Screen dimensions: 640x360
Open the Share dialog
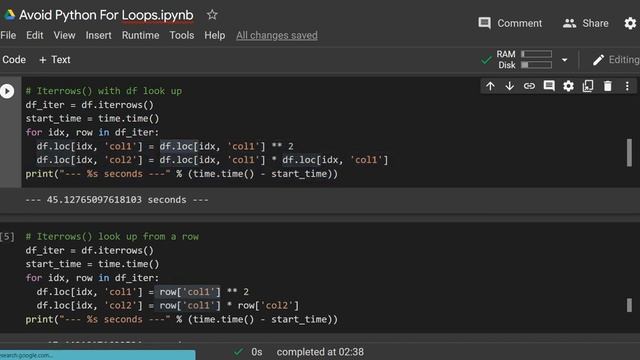[585, 23]
